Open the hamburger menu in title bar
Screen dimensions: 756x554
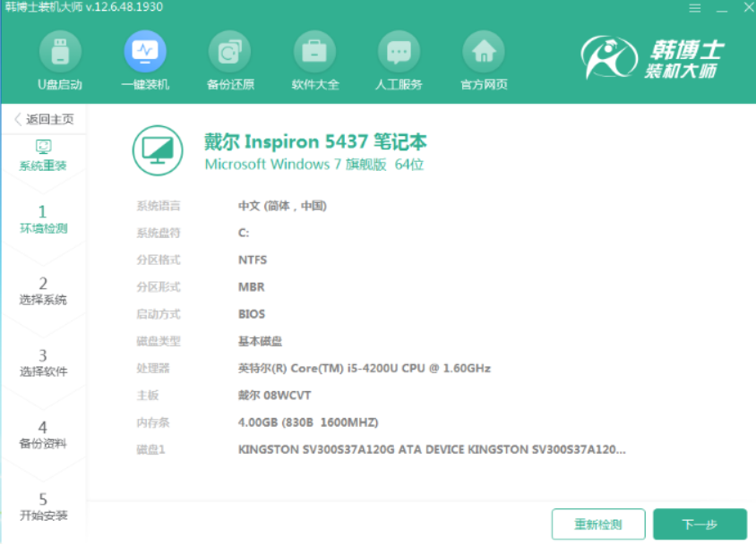(x=694, y=8)
